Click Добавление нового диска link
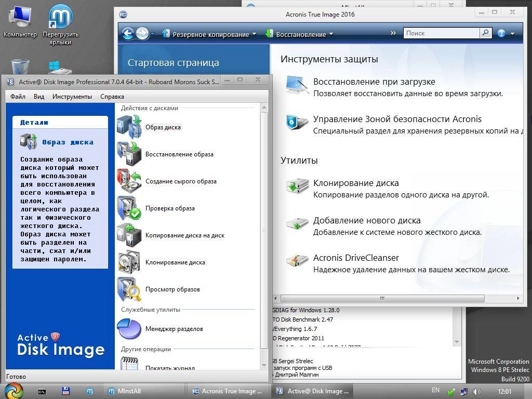 point(367,220)
